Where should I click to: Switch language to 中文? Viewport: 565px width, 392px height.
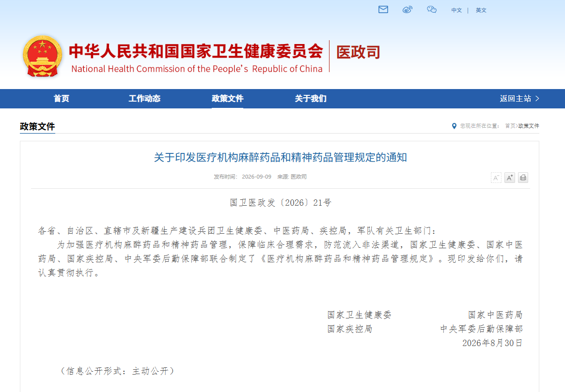click(x=456, y=10)
